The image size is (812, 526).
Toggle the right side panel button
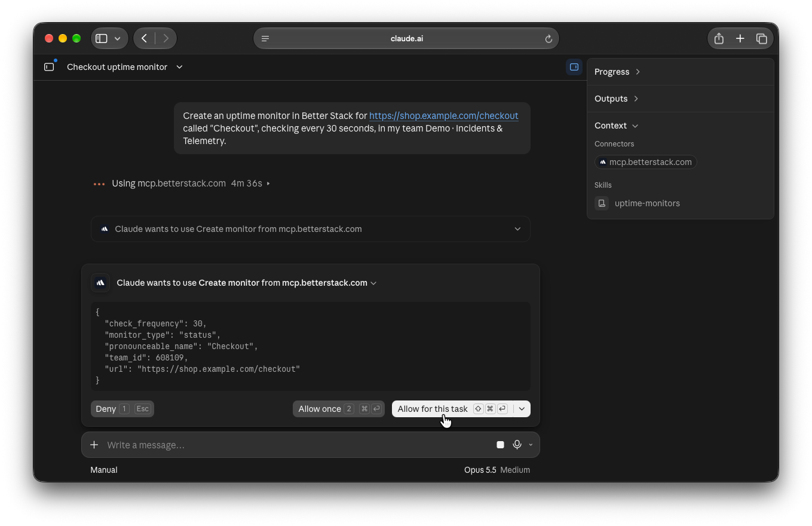coord(574,67)
